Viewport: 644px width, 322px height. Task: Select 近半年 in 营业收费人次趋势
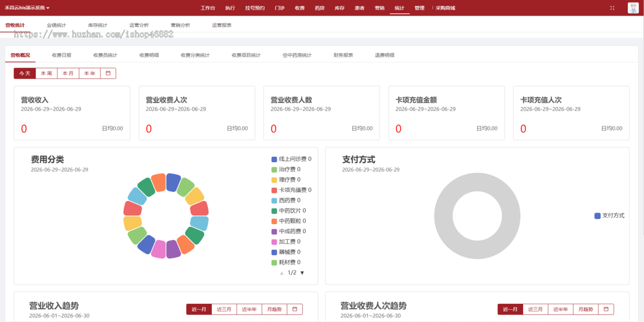pos(561,309)
